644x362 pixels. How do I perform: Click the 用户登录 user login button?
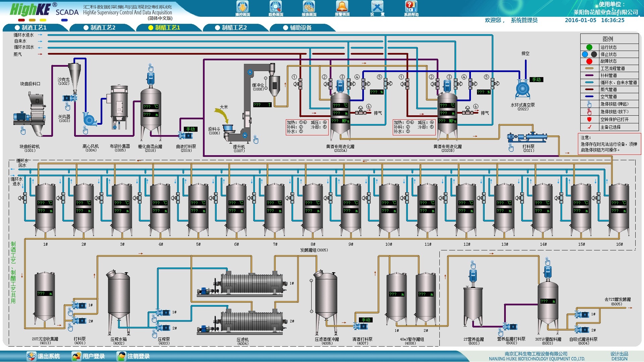89,356
